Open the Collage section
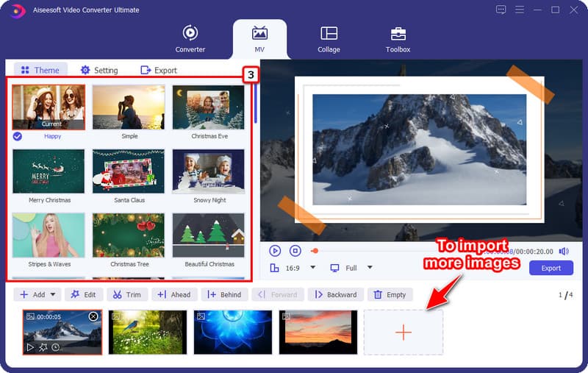The image size is (588, 373). [x=329, y=40]
